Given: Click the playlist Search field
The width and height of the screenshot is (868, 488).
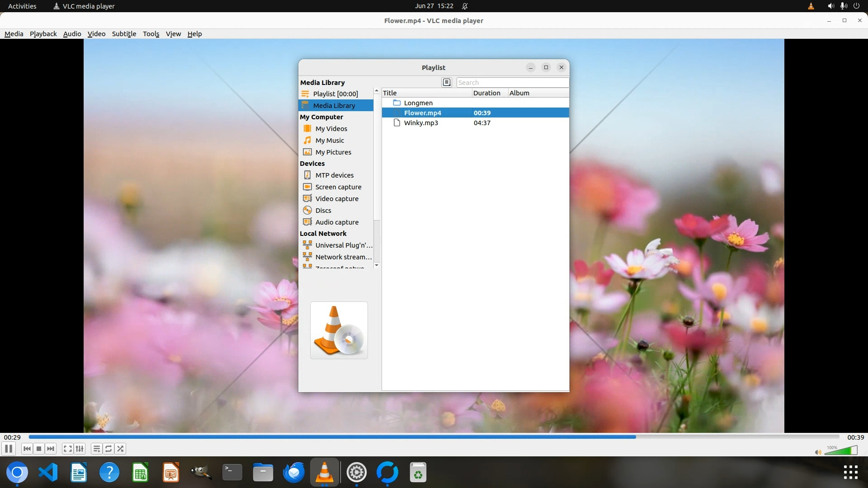Looking at the screenshot, I should (x=512, y=83).
